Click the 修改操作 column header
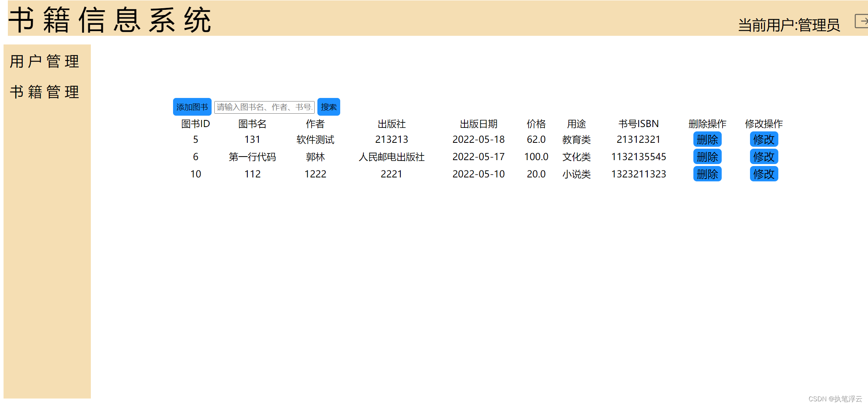Screen dimensions: 868x406 (x=764, y=124)
